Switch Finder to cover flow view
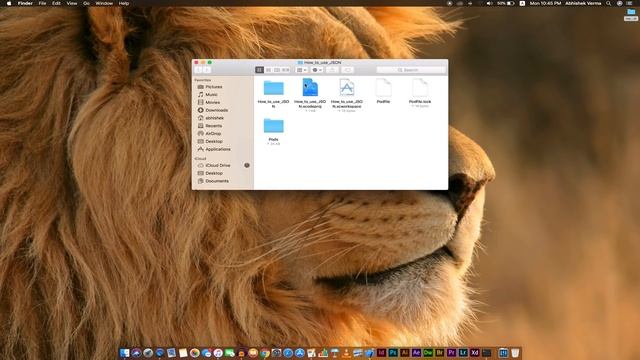Image resolution: width=640 pixels, height=360 pixels. [286, 70]
